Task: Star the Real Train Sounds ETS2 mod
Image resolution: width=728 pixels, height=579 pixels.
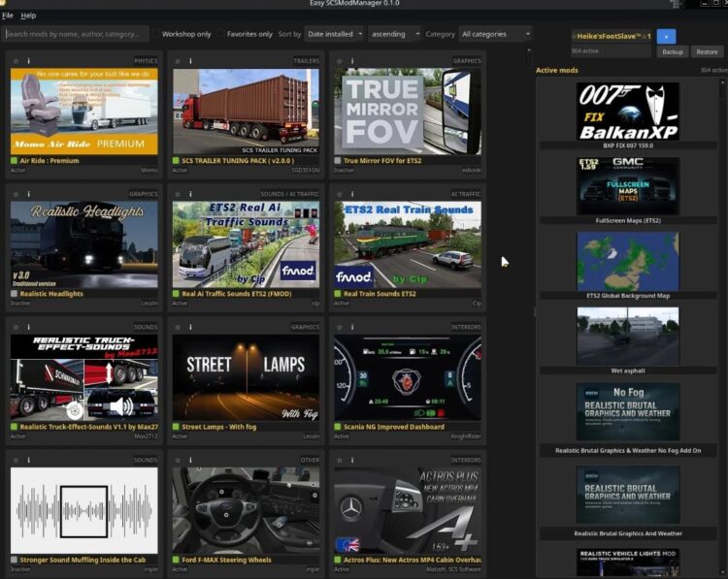Action: (340, 194)
